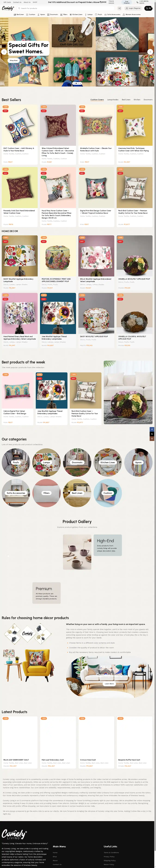Open Instagram icon on side bar
Image resolution: width=156 pixels, height=868 pixels.
pyautogui.click(x=152, y=439)
